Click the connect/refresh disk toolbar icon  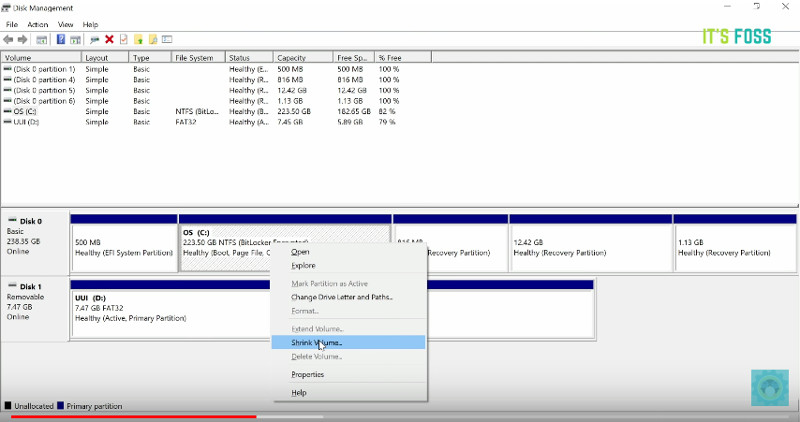pos(94,40)
